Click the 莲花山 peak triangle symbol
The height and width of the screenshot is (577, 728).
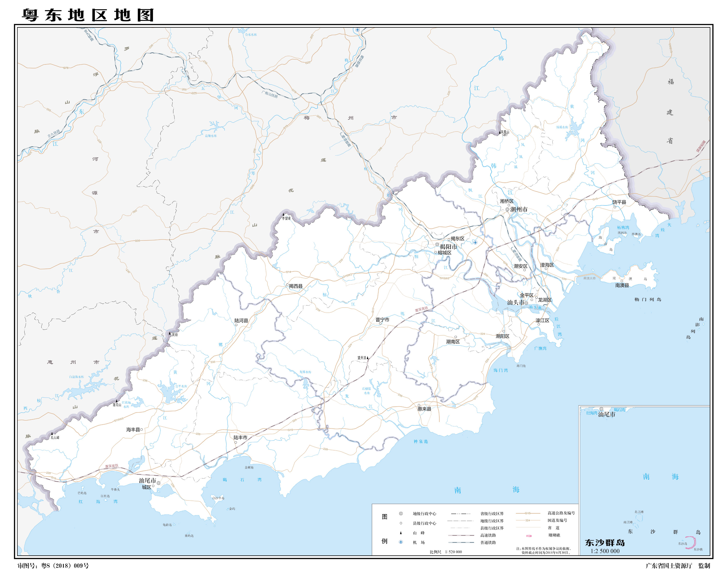pyautogui.click(x=117, y=401)
